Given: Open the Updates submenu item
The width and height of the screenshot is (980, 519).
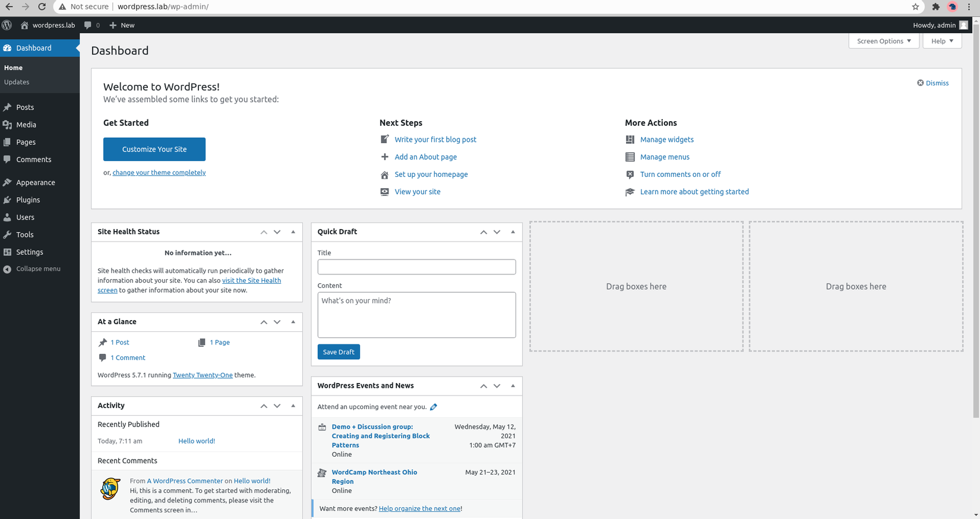Looking at the screenshot, I should pyautogui.click(x=17, y=82).
